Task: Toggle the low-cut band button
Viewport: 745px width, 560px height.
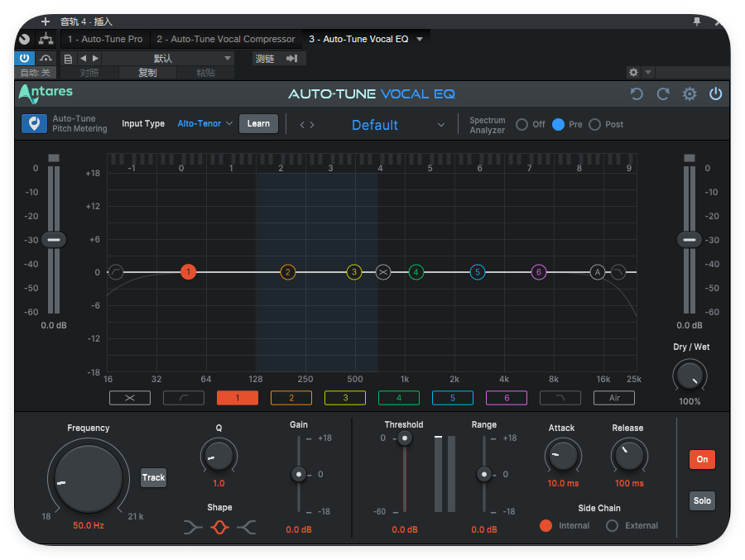Action: tap(184, 398)
